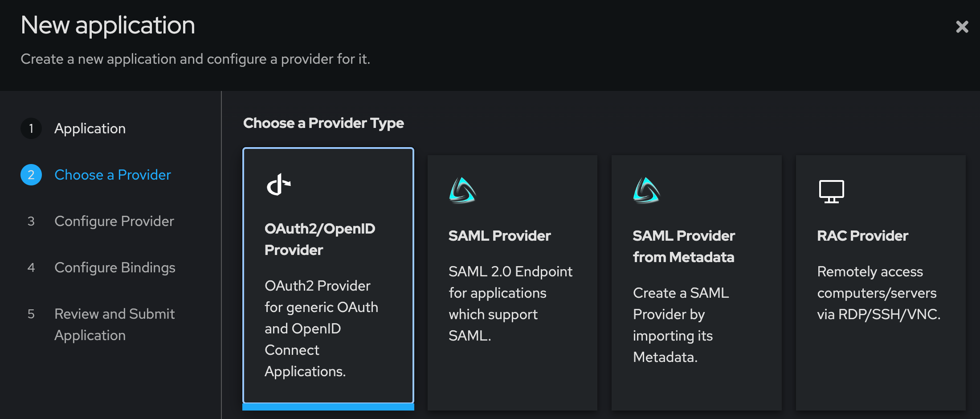Click the 'SAML 2.0 Endpoint' description text
The image size is (980, 419).
[x=510, y=304]
